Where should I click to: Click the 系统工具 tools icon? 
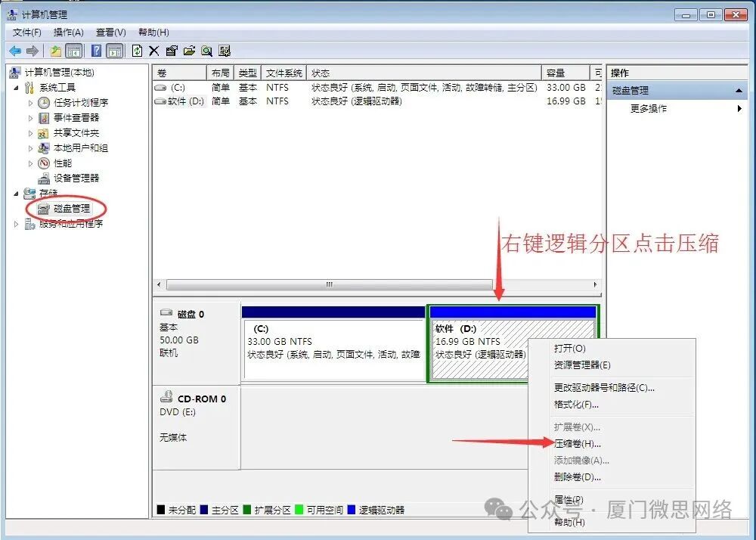29,87
